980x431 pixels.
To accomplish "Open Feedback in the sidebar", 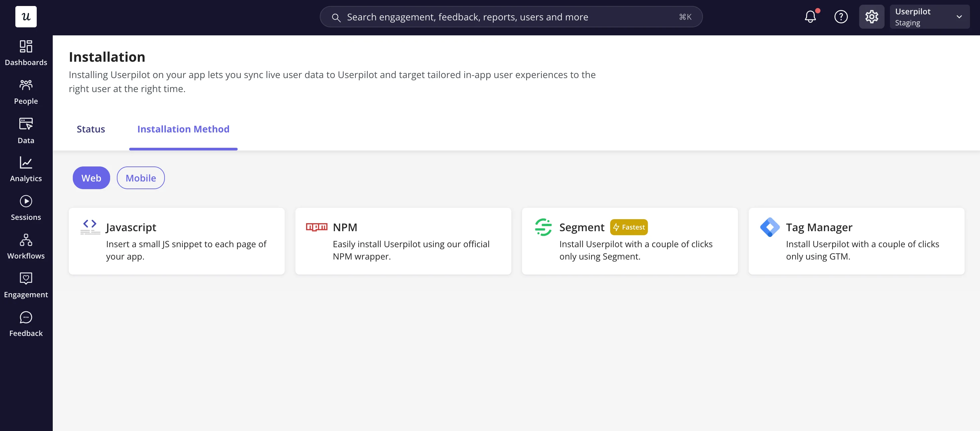I will pos(26,325).
